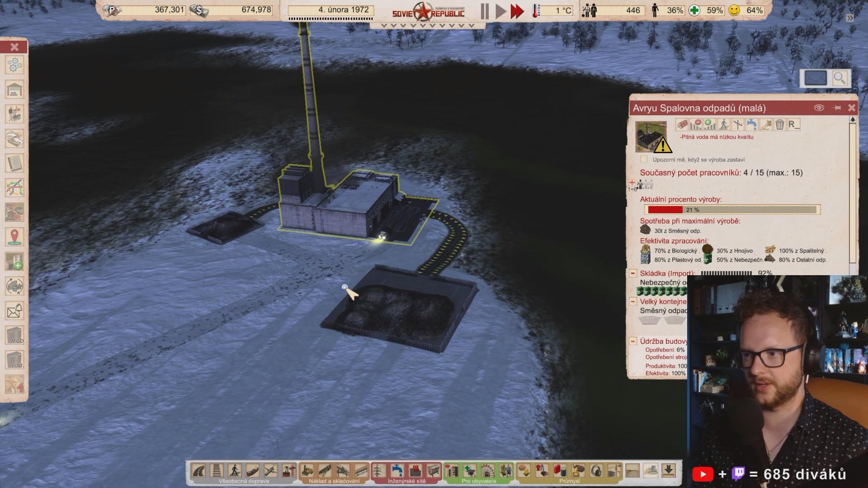Select the pedestrian footpath tool
The height and width of the screenshot is (488, 868).
pyautogui.click(x=235, y=471)
